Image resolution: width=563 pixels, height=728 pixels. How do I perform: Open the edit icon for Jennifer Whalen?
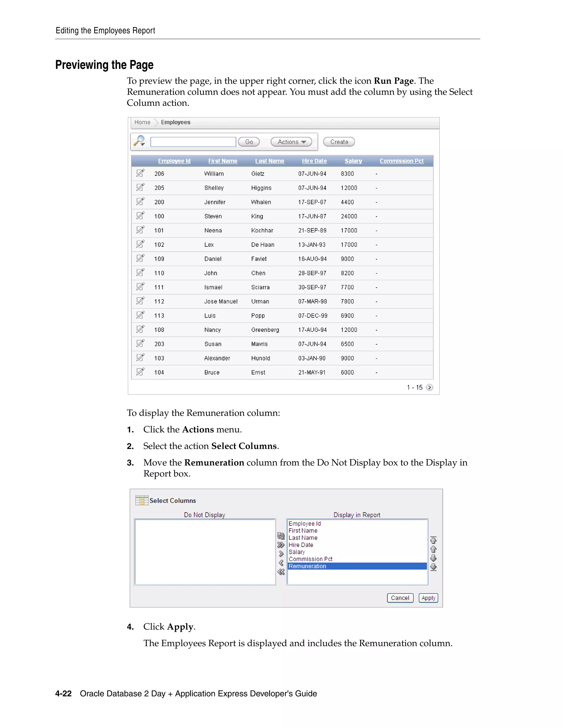[x=140, y=201]
